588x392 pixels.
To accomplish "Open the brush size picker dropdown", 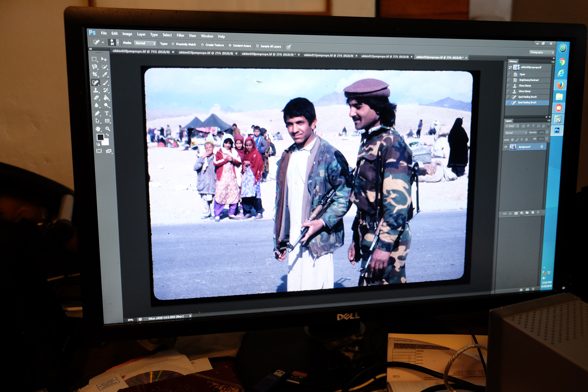I will click(118, 43).
